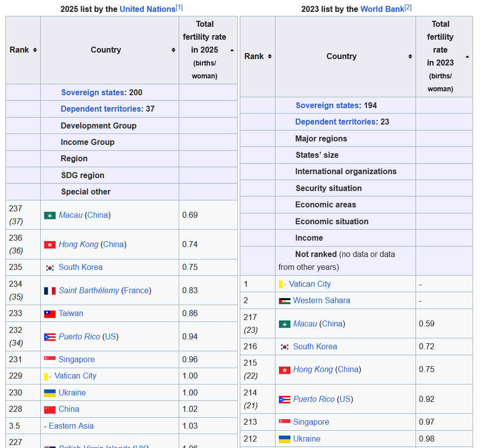Click the Saint Barthélemy French flag icon
The image size is (483, 448).
click(x=50, y=291)
